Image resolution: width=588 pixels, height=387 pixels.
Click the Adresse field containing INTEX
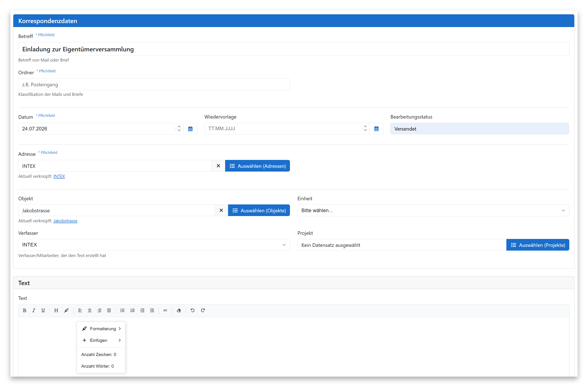115,166
